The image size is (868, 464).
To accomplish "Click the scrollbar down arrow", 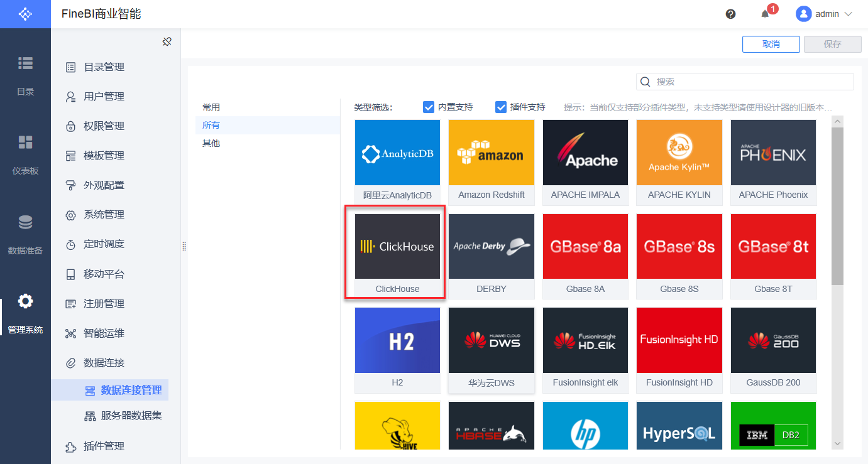I will [837, 444].
